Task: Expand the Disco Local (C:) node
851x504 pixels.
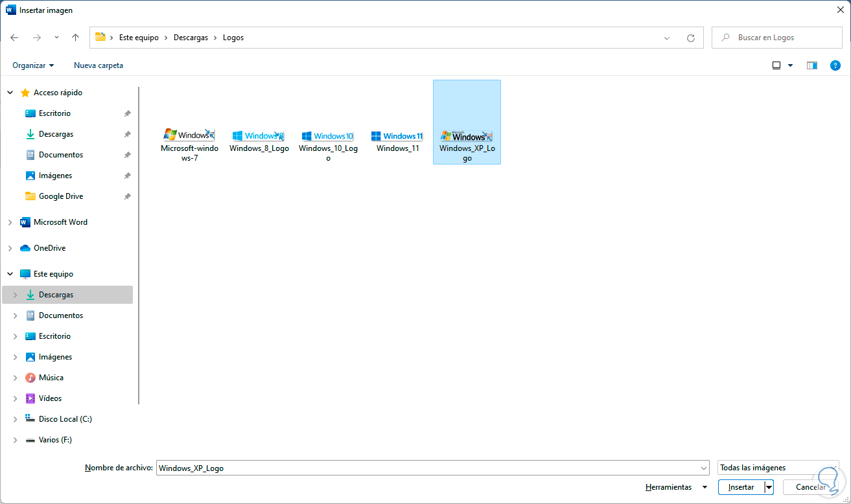Action: click(x=16, y=419)
